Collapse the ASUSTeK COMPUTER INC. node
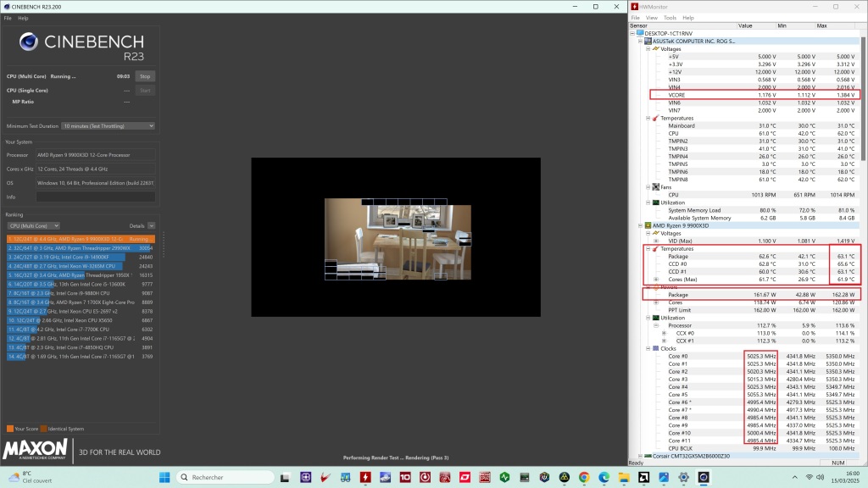Screen dimensions: 868x488 pyautogui.click(x=640, y=41)
